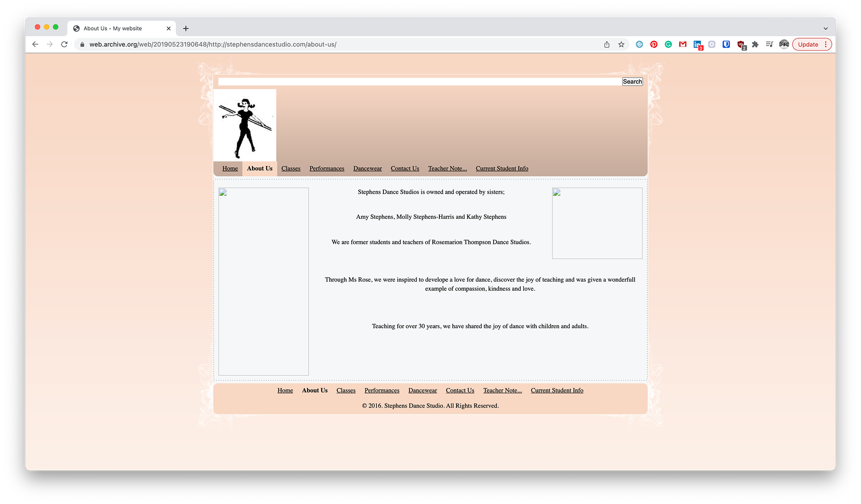Click the gray square extension icon
The height and width of the screenshot is (504, 861).
pyautogui.click(x=712, y=44)
